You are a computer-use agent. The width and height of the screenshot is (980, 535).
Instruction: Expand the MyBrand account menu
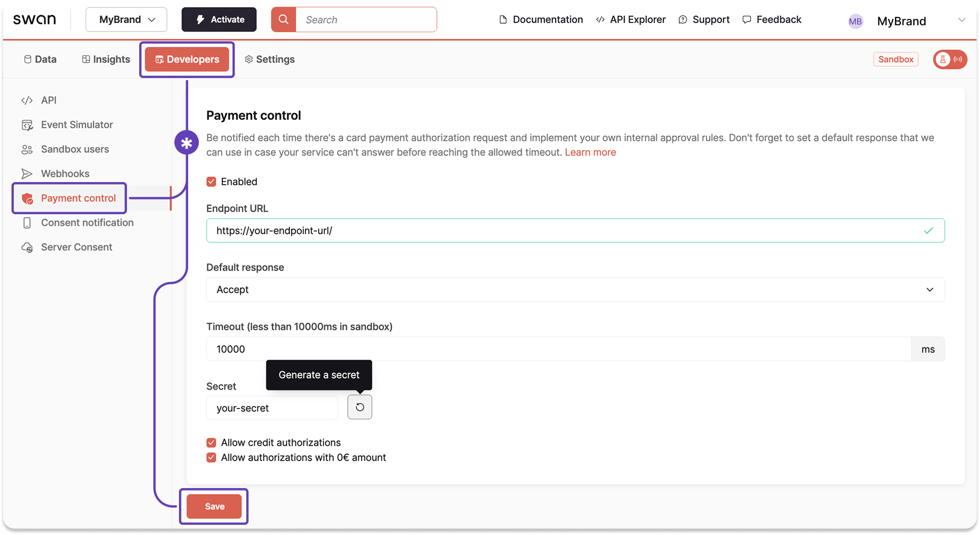pos(913,20)
